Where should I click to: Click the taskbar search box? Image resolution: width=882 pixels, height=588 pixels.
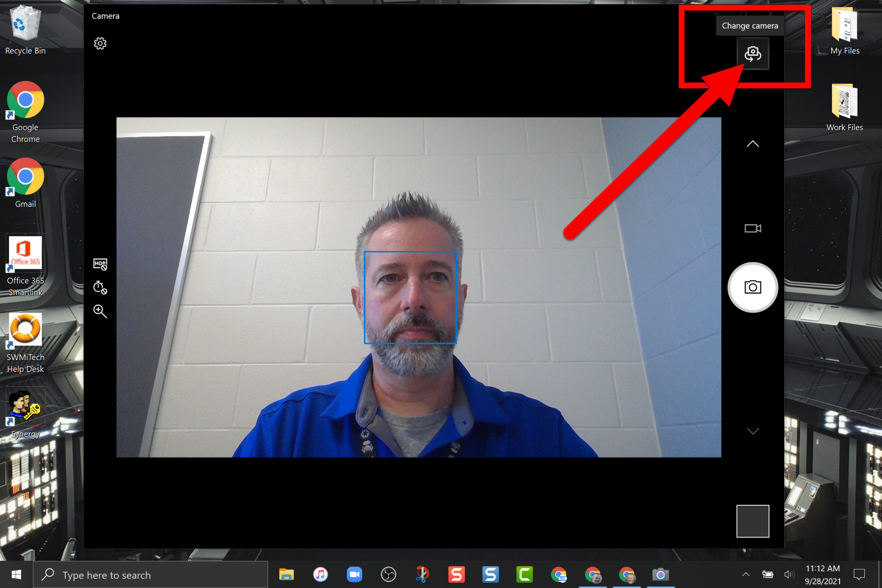tap(151, 575)
